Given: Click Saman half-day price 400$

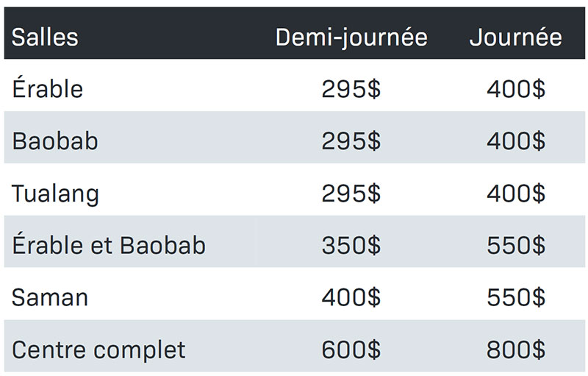Looking at the screenshot, I should 351,297.
